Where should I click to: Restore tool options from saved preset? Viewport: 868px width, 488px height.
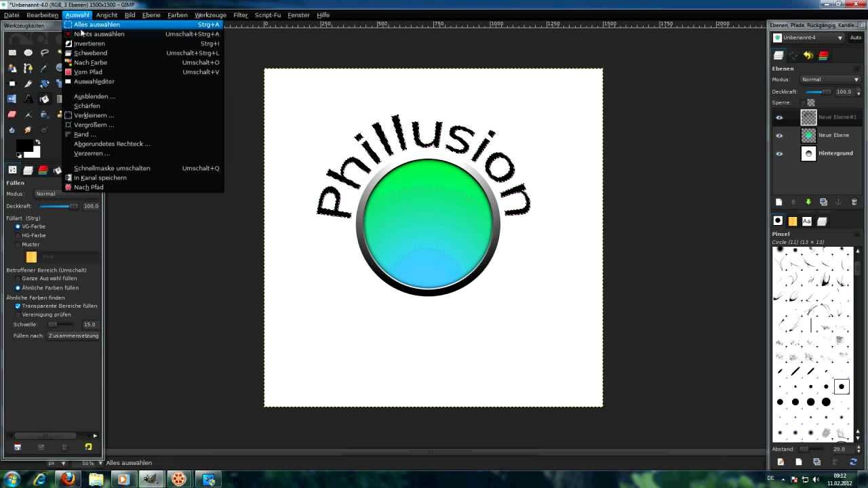pyautogui.click(x=41, y=447)
